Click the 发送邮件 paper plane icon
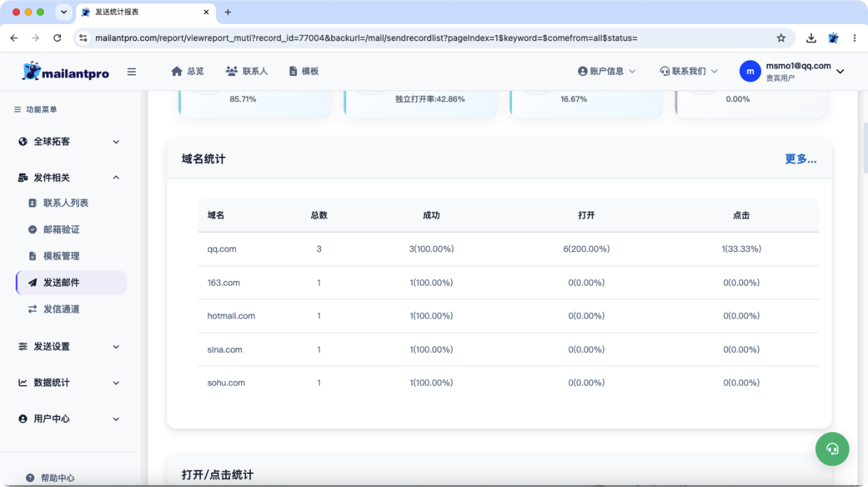 point(32,282)
